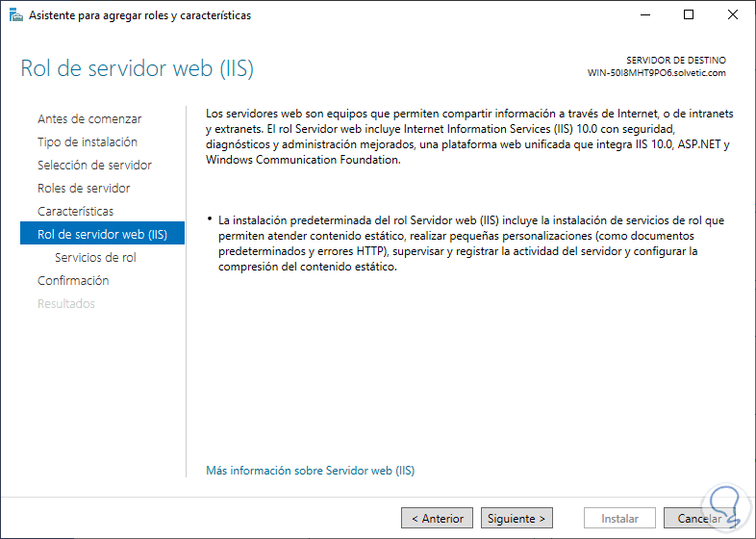Click the wizard icon in the title bar
The width and height of the screenshot is (756, 539).
pos(15,15)
